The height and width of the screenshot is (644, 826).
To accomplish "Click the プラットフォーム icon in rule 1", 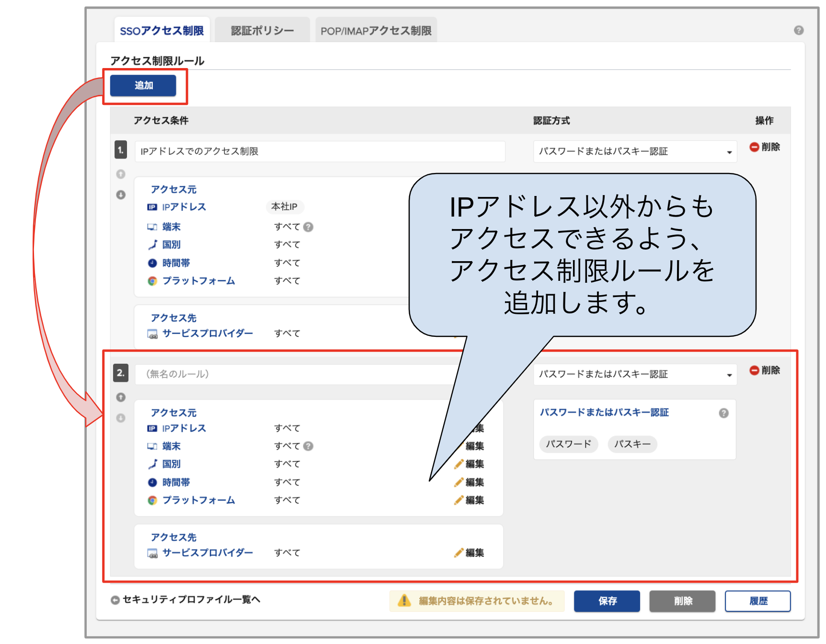I will click(x=152, y=281).
